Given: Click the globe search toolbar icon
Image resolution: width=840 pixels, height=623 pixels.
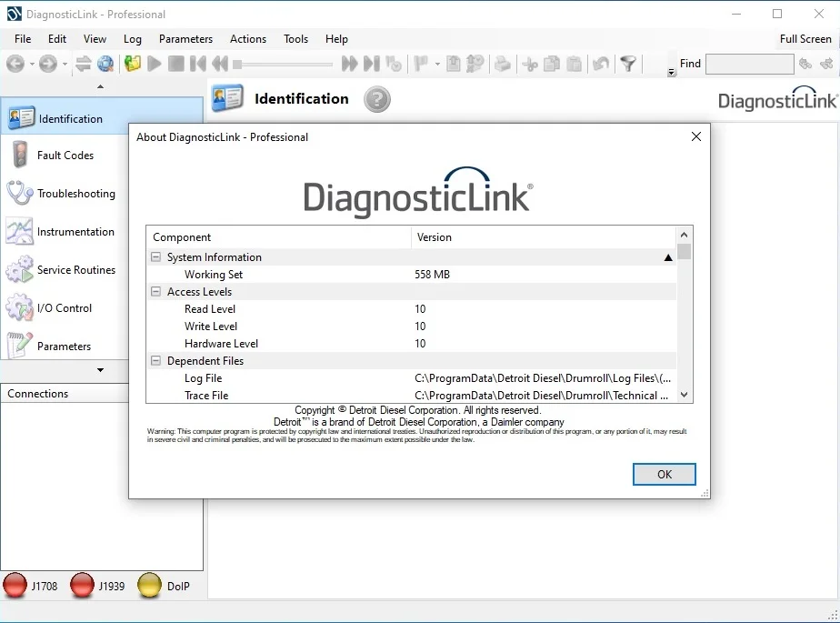Looking at the screenshot, I should (x=105, y=64).
